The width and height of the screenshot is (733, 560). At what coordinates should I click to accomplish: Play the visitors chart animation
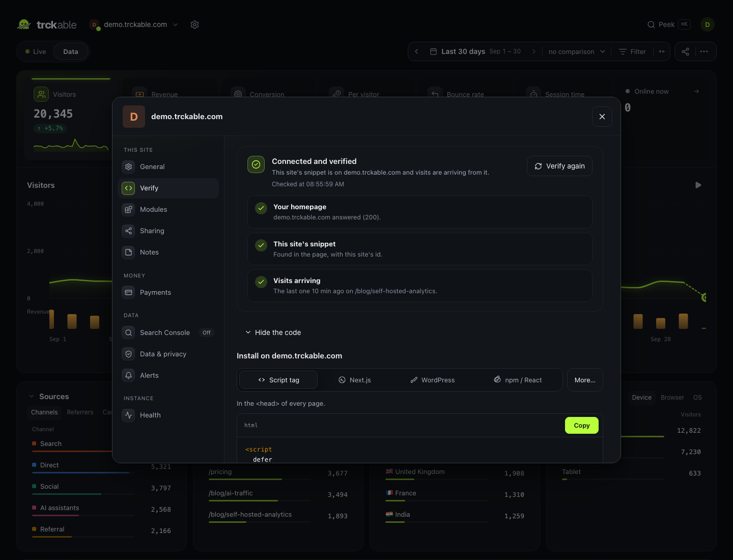click(698, 185)
